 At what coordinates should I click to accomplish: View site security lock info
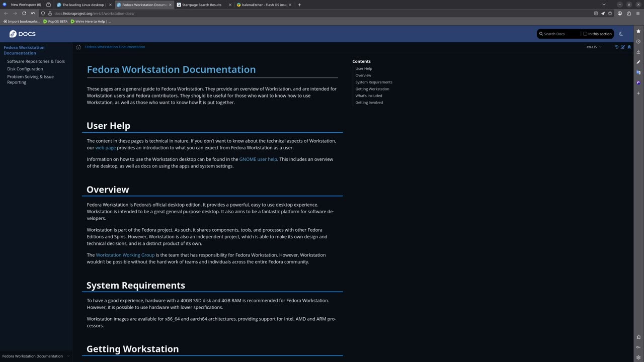pos(50,13)
